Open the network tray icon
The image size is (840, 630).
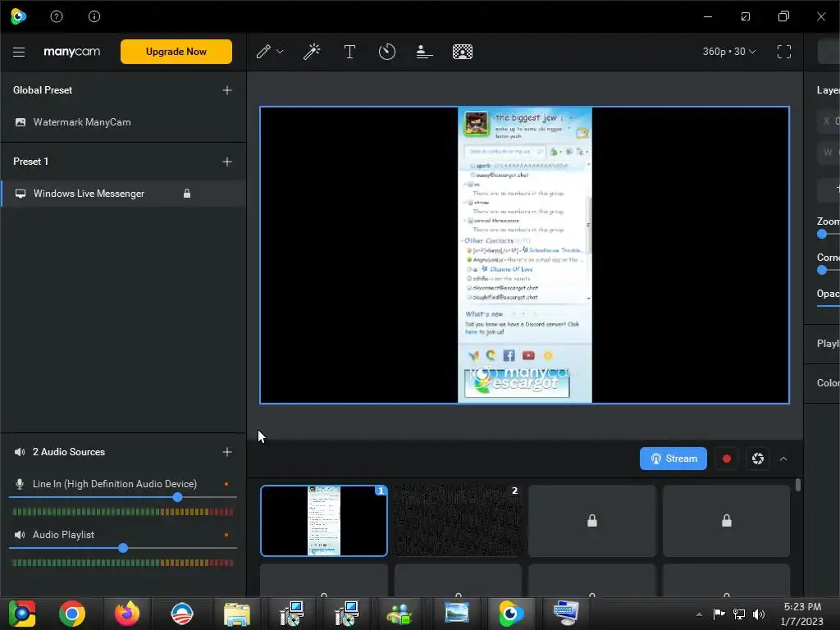739,614
